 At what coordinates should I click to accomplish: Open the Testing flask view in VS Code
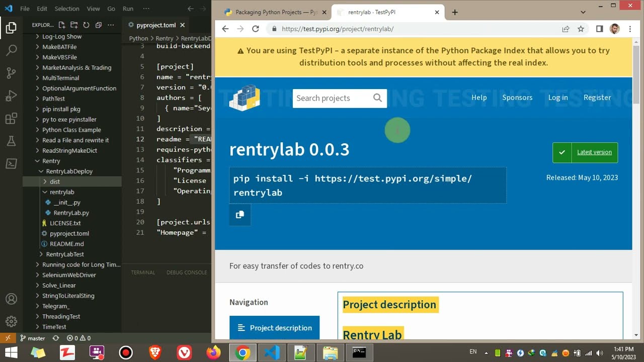pyautogui.click(x=11, y=141)
